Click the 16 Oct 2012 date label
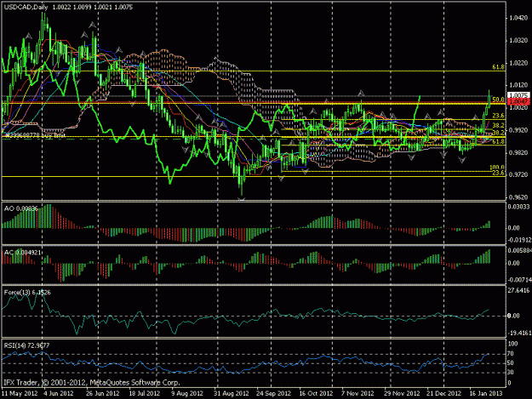The image size is (532, 399). coord(316,393)
